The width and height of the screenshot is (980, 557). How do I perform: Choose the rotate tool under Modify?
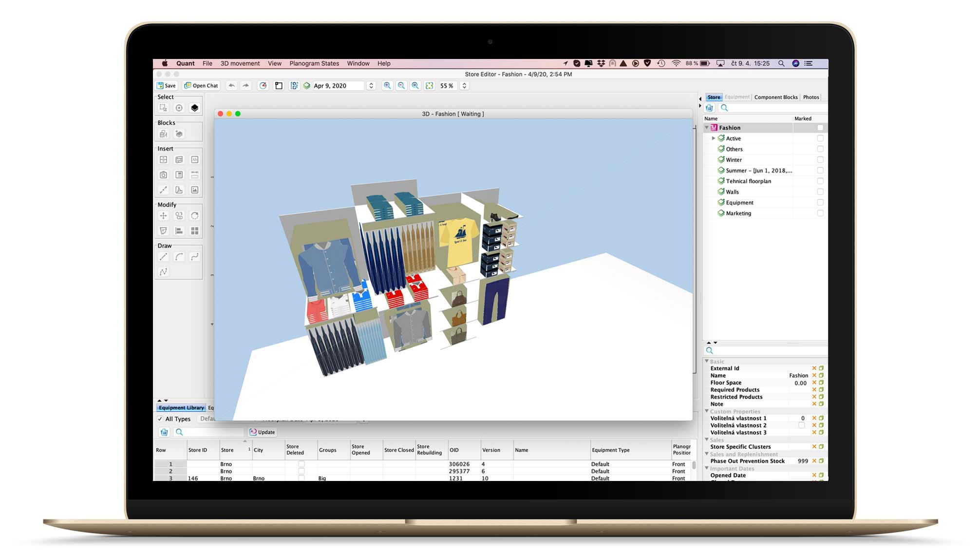[194, 215]
